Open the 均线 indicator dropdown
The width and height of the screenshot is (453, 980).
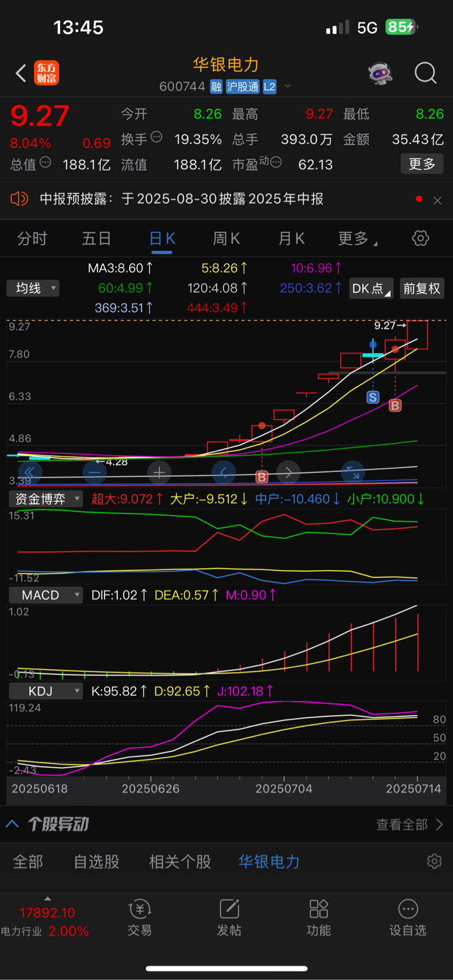[x=33, y=288]
